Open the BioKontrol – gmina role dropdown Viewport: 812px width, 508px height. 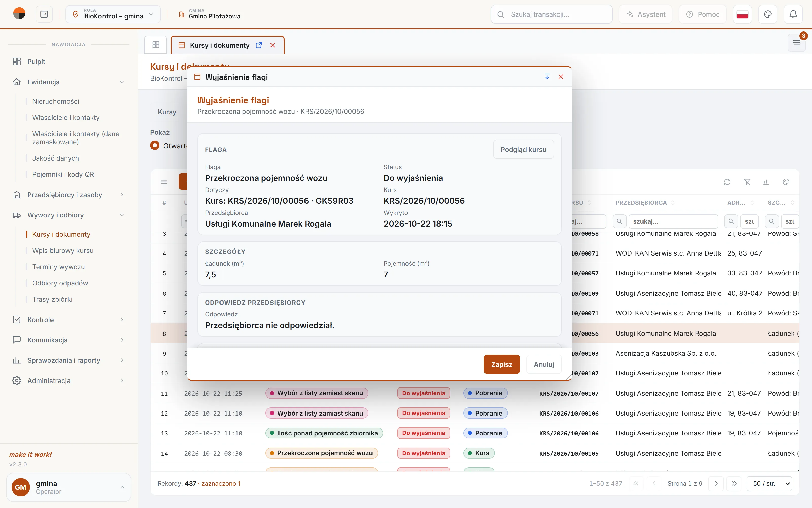pos(113,14)
